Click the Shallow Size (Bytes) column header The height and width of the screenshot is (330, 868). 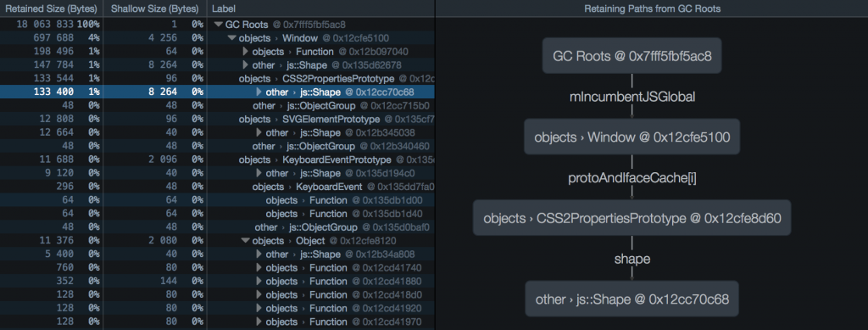click(155, 8)
